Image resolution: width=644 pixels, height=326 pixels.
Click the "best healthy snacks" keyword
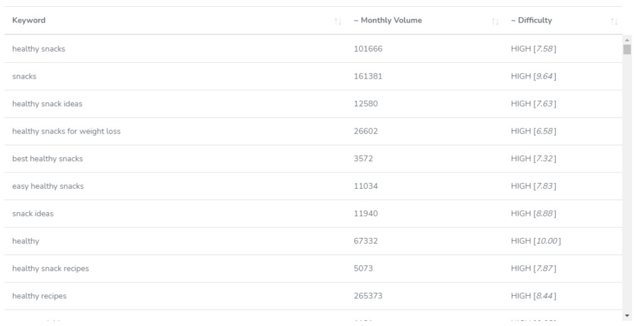click(x=48, y=159)
